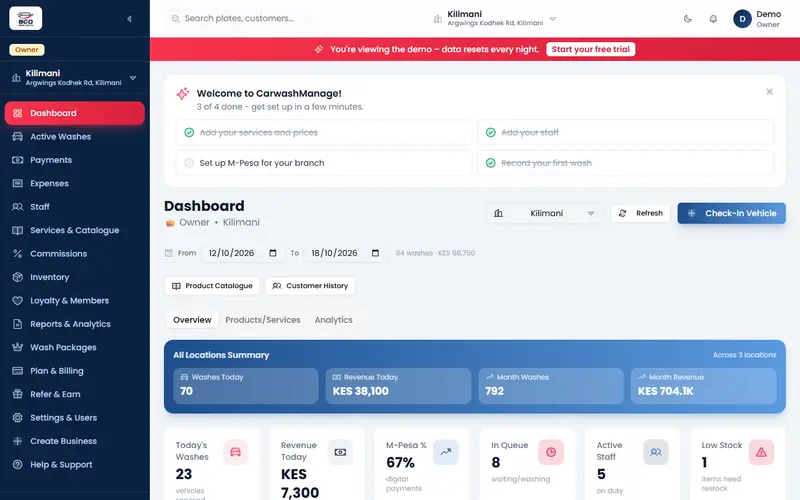Expand the sidebar Kilimani branch selector
Image resolution: width=800 pixels, height=500 pixels.
[74, 78]
